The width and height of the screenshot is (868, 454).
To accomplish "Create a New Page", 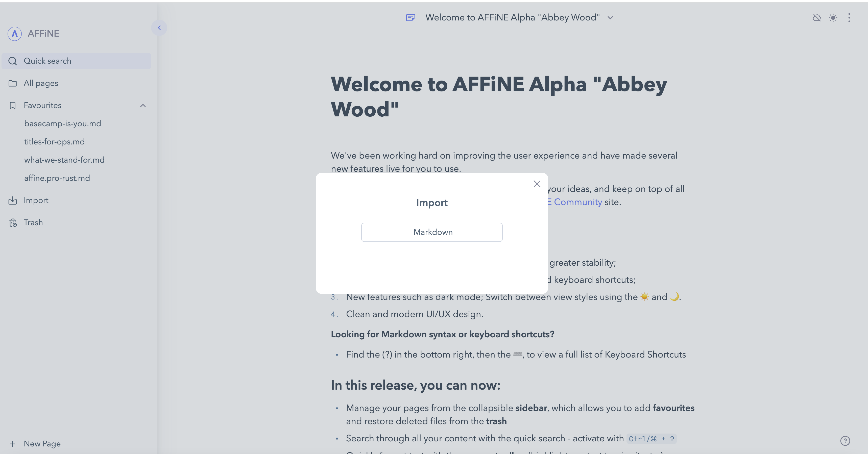I will click(x=42, y=444).
